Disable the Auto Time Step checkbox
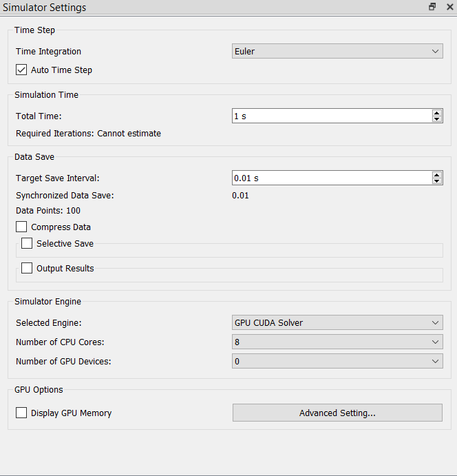Screen dimensions: 457x476 coord(21,70)
